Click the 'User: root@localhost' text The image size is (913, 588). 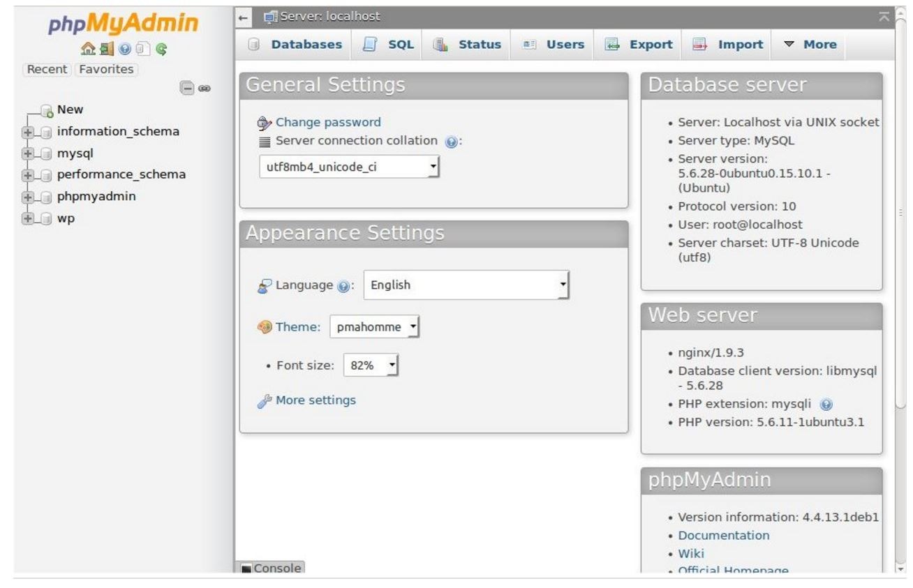[740, 225]
